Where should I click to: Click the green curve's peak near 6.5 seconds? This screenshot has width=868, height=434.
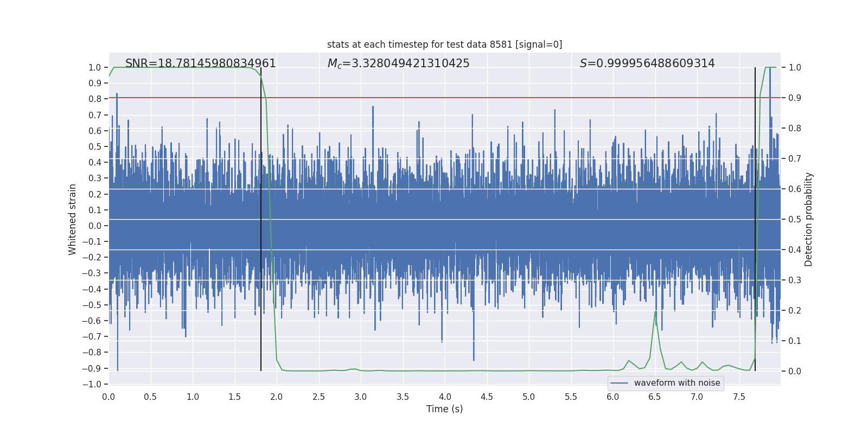655,312
